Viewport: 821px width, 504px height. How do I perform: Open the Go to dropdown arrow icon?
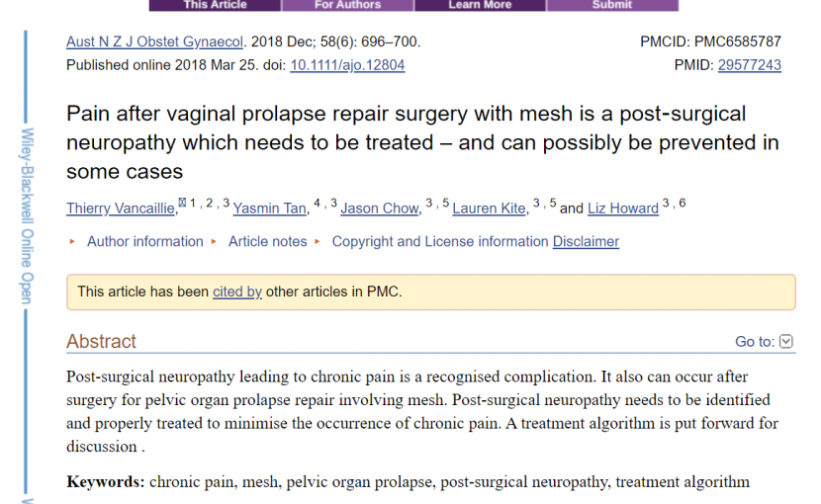pyautogui.click(x=785, y=341)
